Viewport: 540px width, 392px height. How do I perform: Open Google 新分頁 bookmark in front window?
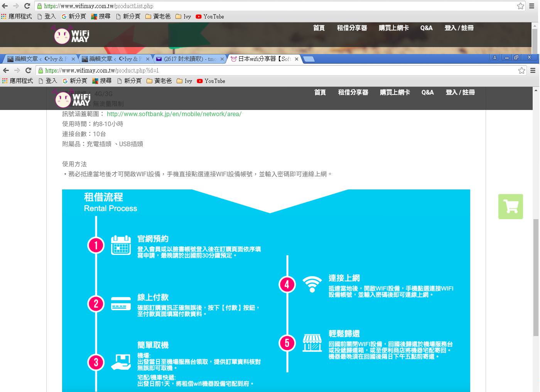[75, 81]
